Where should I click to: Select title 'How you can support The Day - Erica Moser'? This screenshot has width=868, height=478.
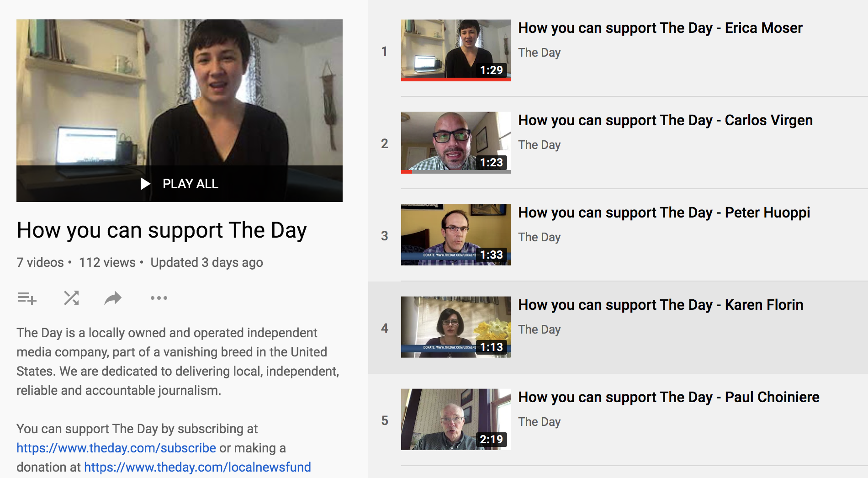[x=660, y=28]
